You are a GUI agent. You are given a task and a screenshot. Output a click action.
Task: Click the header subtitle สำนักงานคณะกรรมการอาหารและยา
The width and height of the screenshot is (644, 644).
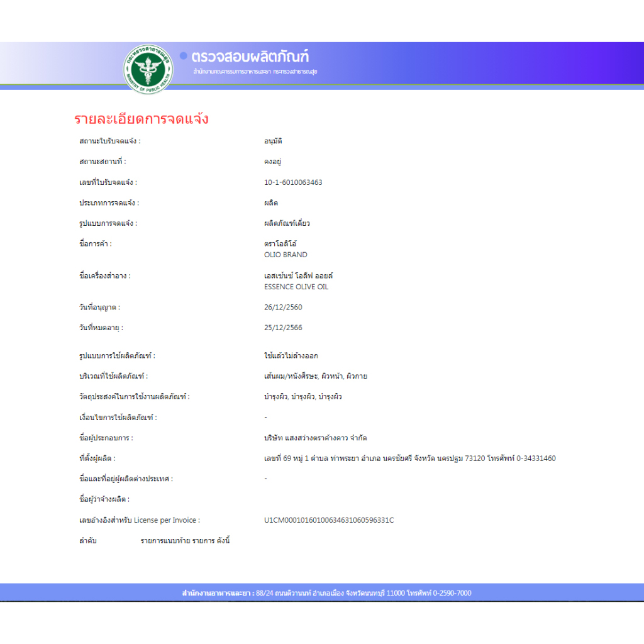tap(232, 72)
